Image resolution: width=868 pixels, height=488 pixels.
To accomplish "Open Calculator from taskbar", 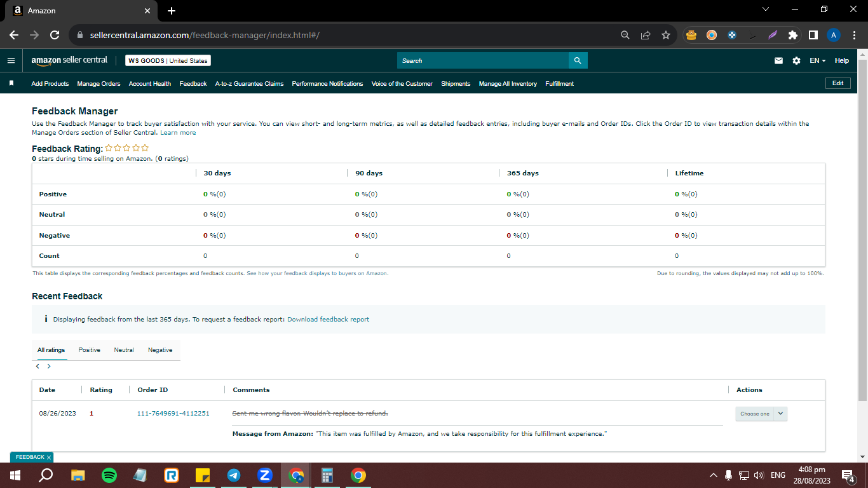I will pos(327,475).
